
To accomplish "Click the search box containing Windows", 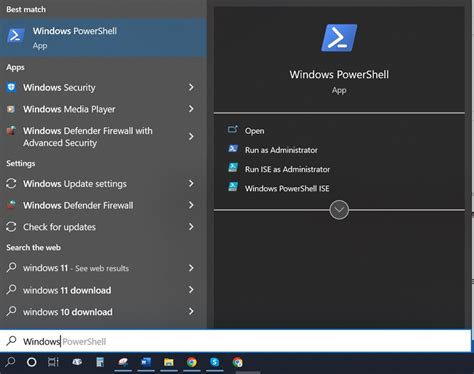I will pos(235,341).
